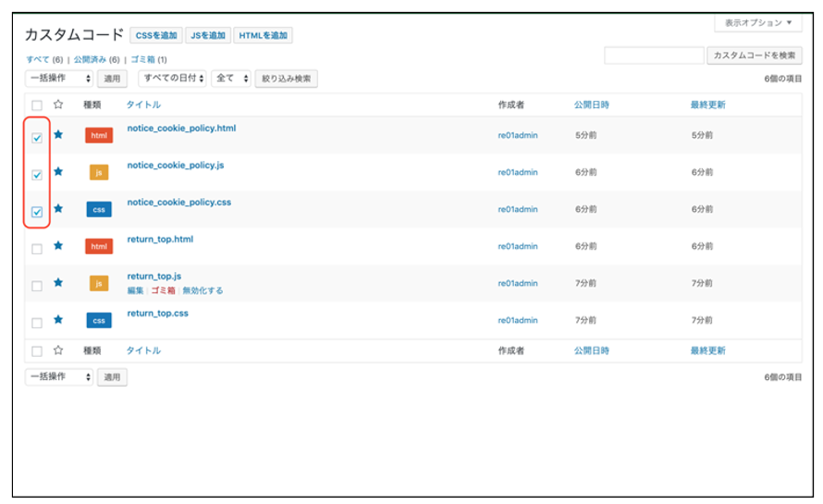The width and height of the screenshot is (823, 504).
Task: Click 無効化する under return_top.js
Action: 203,290
